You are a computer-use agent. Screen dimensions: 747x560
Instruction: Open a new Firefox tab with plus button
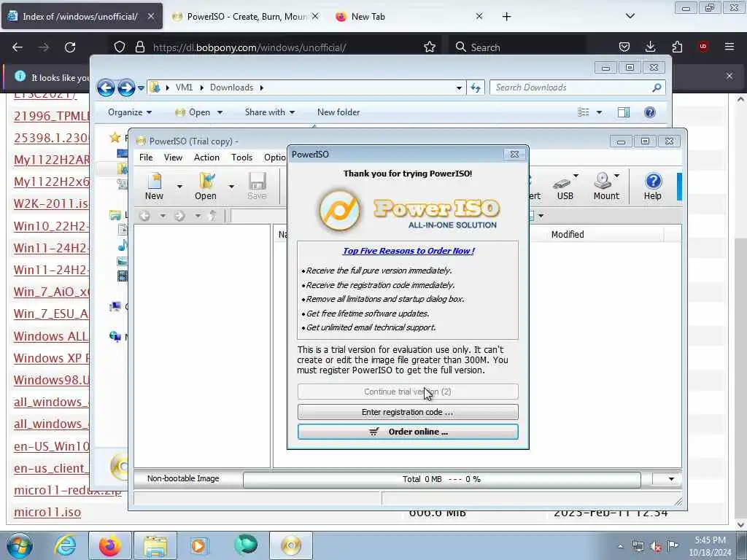[x=506, y=17]
